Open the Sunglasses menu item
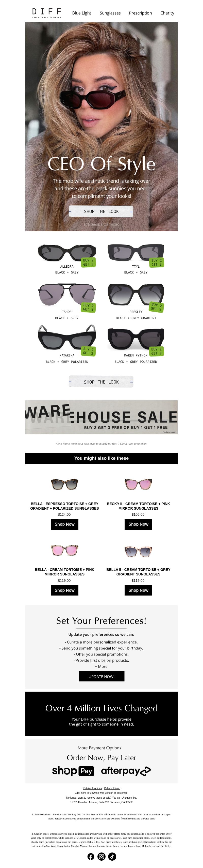Viewport: 203px width, 868px height. pyautogui.click(x=110, y=13)
